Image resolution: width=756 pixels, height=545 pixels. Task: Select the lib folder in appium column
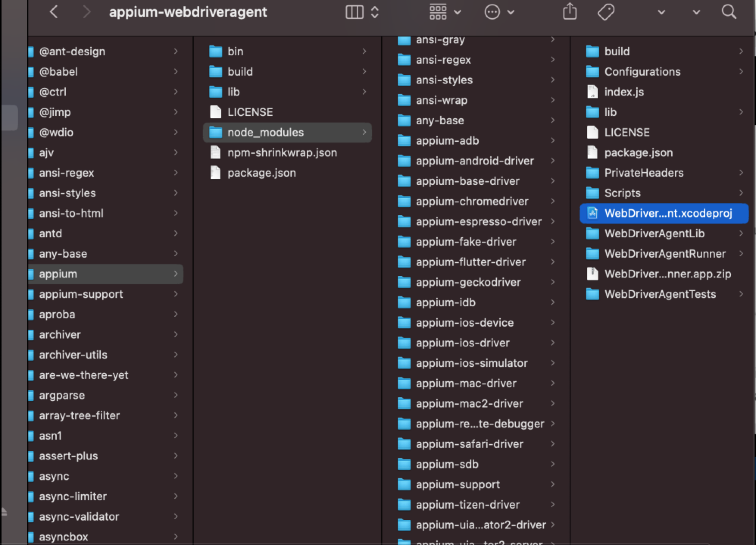click(287, 92)
